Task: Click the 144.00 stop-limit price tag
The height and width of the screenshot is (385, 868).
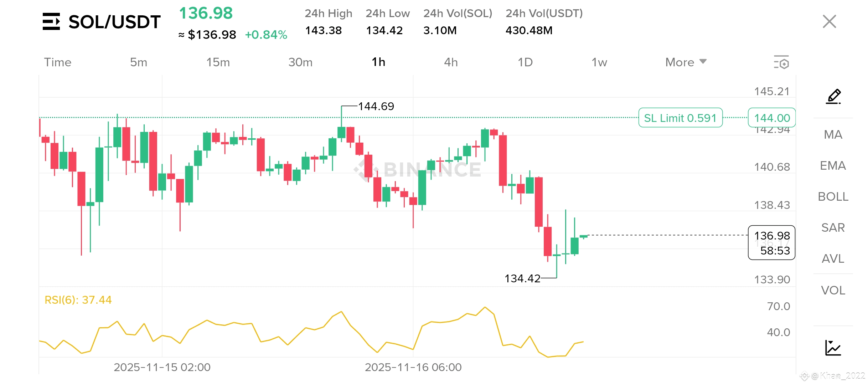Action: pyautogui.click(x=772, y=118)
